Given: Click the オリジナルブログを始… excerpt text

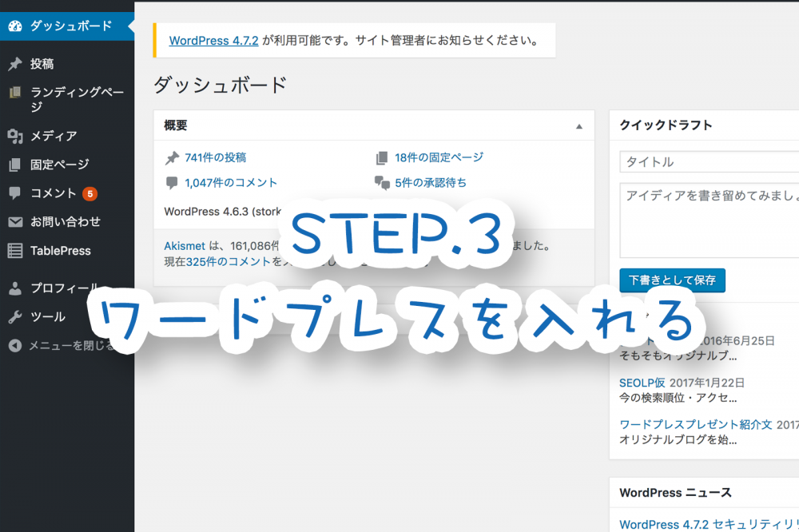Looking at the screenshot, I should (678, 440).
